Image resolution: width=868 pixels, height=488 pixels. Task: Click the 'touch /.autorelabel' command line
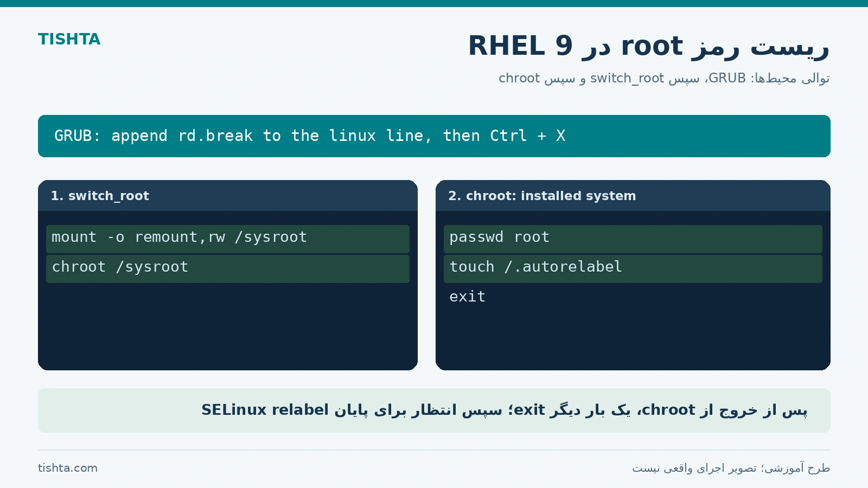(633, 269)
